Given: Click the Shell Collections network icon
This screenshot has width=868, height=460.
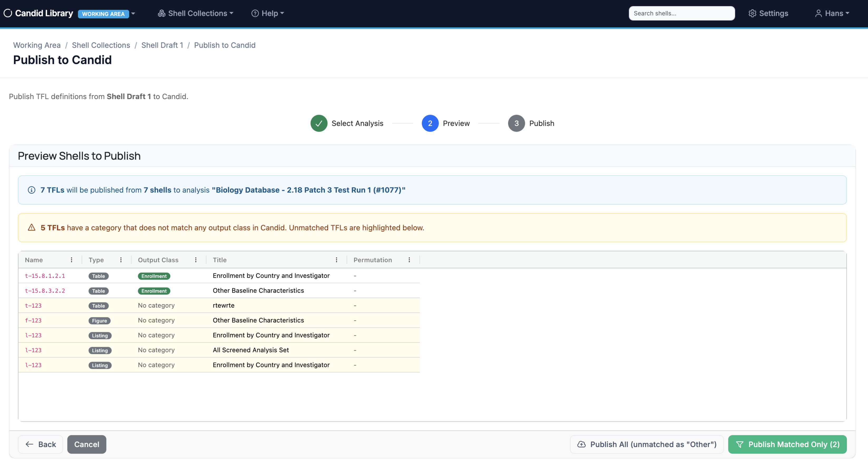Looking at the screenshot, I should [x=162, y=13].
